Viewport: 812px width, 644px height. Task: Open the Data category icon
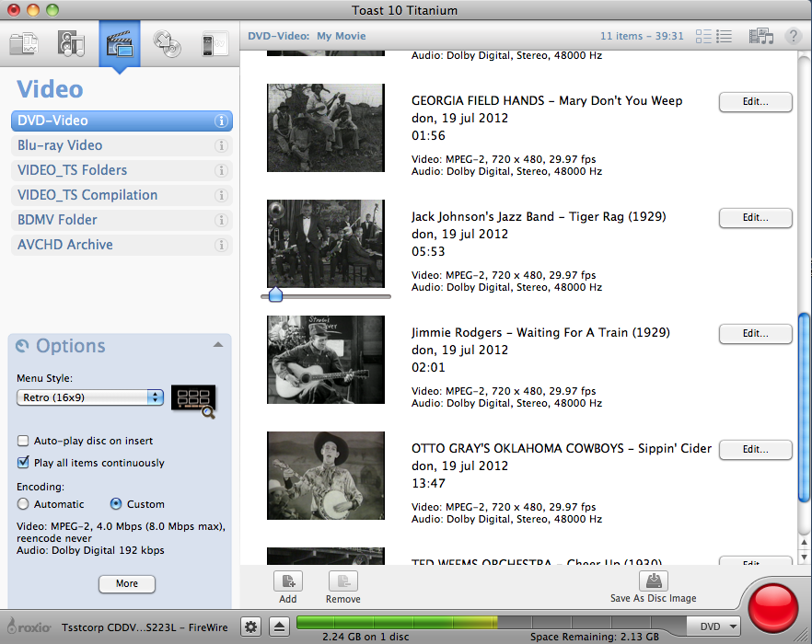(24, 44)
